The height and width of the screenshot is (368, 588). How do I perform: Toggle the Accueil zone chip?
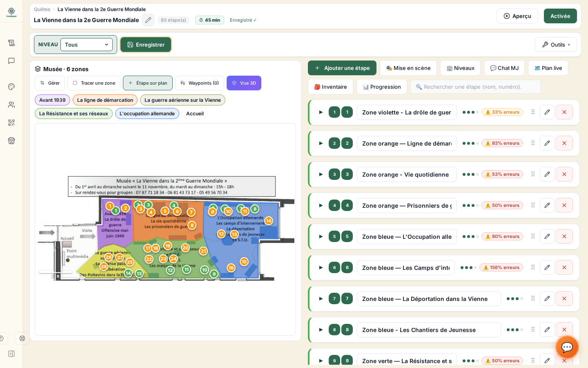coord(195,114)
